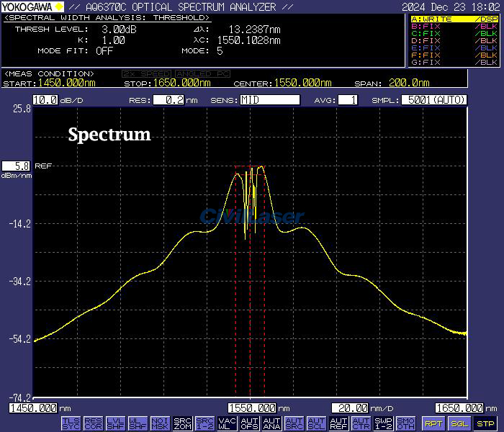Click the CENTER 1550.000nm value
The image size is (504, 432).
click(x=302, y=83)
